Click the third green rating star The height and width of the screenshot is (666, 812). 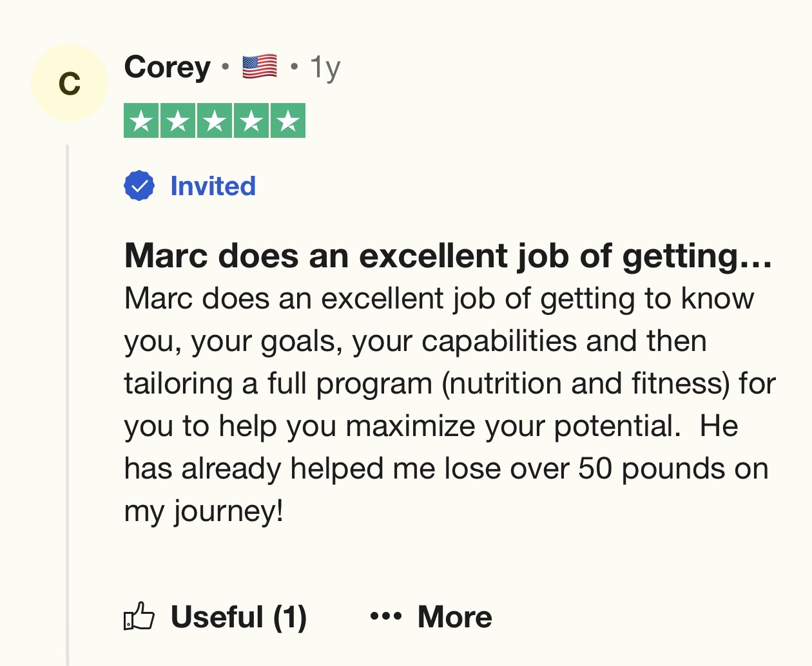215,121
